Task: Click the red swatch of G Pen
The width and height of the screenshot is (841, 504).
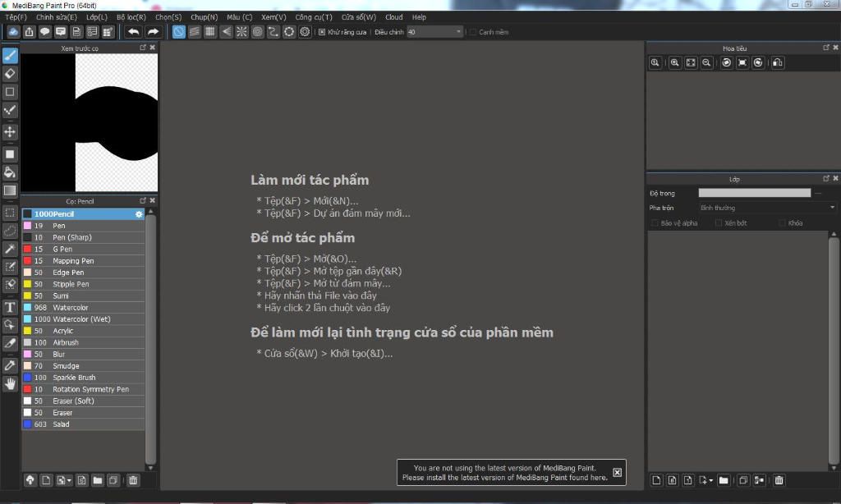Action: pos(27,250)
